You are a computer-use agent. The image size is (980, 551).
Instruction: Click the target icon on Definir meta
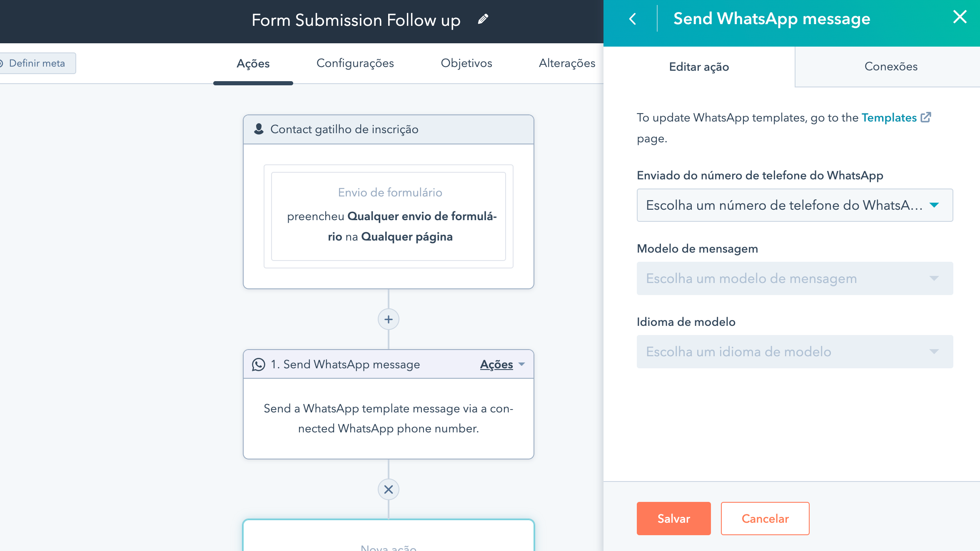tap(2, 63)
